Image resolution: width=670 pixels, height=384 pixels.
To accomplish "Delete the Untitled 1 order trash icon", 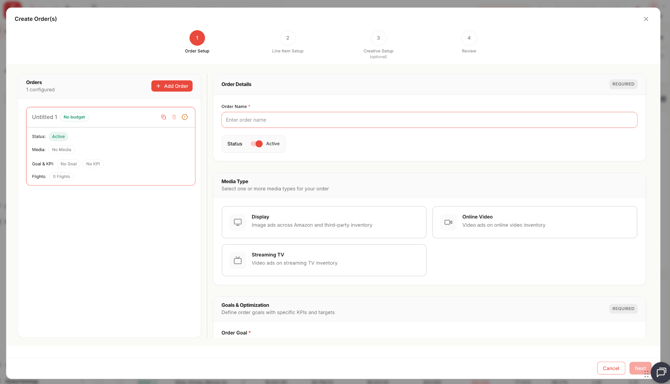I will point(174,117).
